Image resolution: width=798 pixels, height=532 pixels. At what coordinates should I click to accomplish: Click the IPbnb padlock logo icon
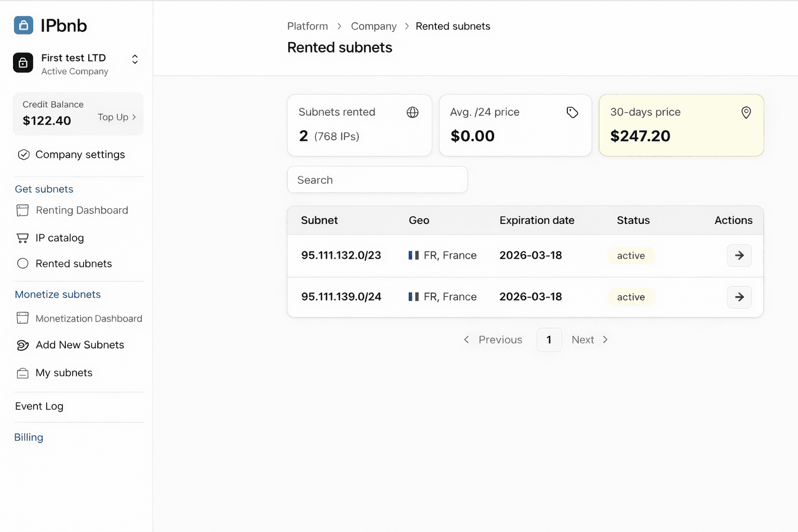tap(23, 25)
